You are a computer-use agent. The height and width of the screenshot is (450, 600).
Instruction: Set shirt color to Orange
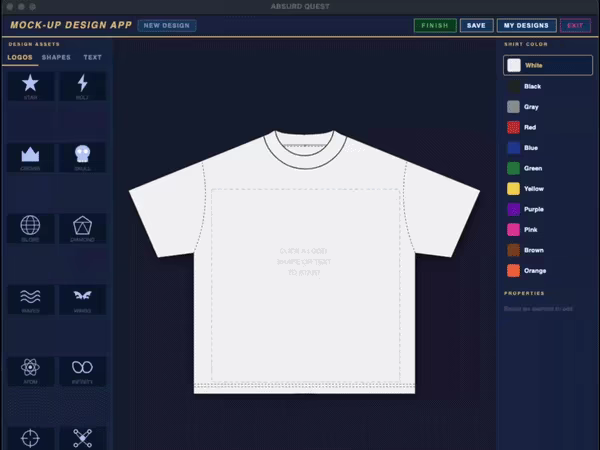[548, 271]
